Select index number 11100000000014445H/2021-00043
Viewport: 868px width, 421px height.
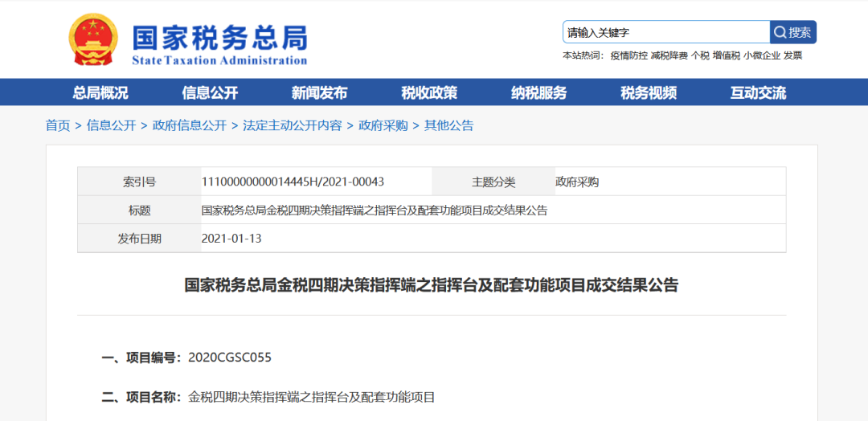click(x=293, y=182)
